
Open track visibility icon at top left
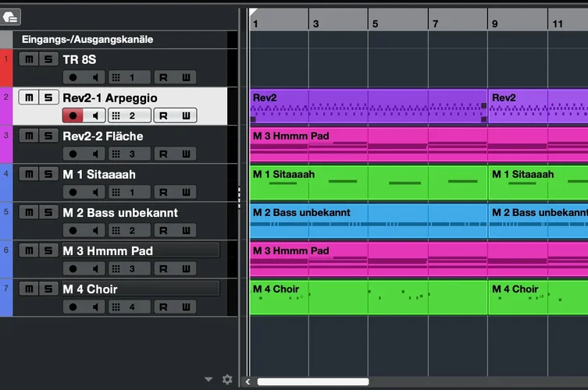click(10, 17)
